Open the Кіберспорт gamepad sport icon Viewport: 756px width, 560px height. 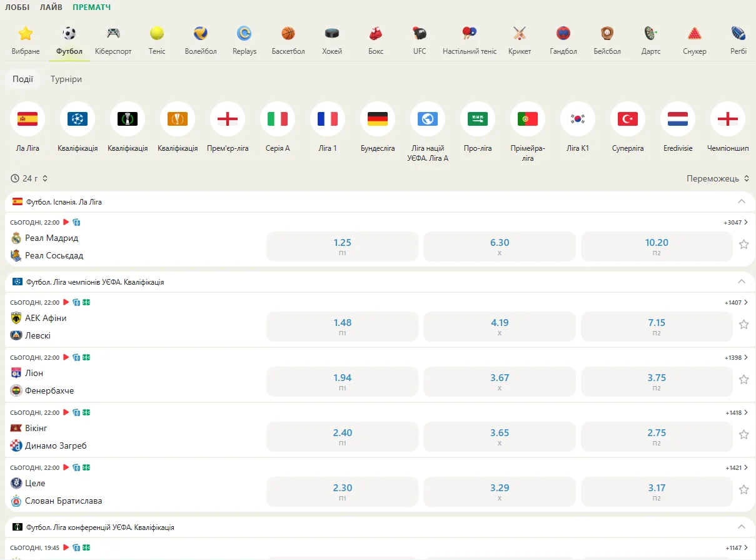(113, 33)
